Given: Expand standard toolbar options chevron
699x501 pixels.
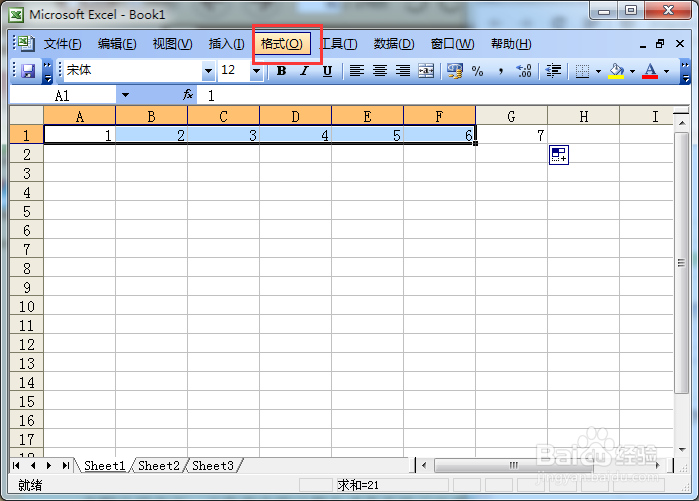Looking at the screenshot, I should (x=47, y=71).
